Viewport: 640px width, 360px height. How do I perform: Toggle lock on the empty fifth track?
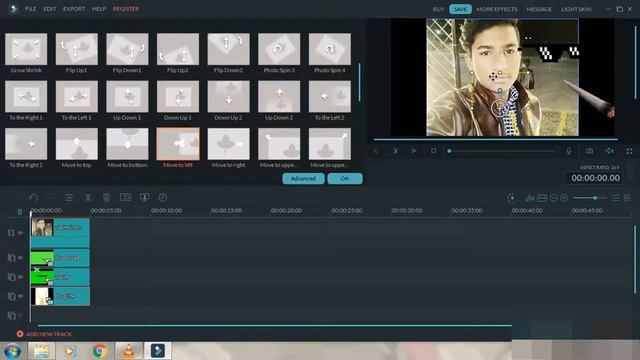[11, 315]
